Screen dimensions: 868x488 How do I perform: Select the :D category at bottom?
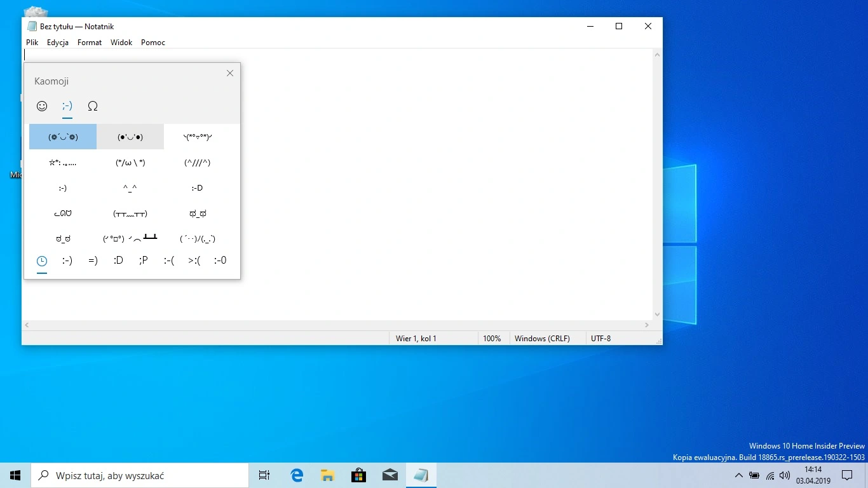[118, 261]
